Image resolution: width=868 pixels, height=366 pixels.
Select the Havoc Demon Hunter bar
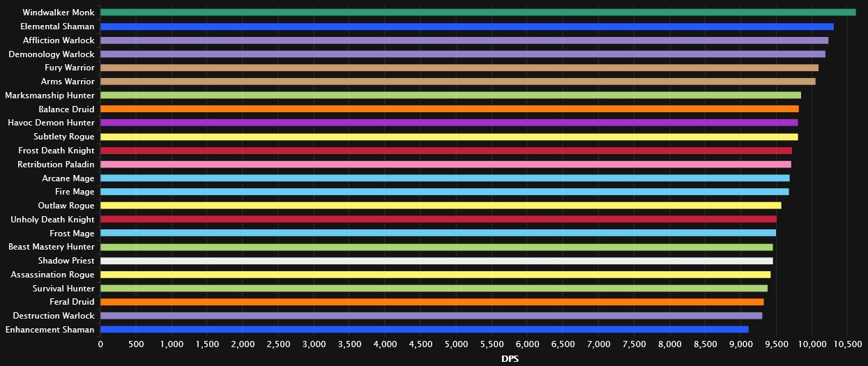coord(449,123)
